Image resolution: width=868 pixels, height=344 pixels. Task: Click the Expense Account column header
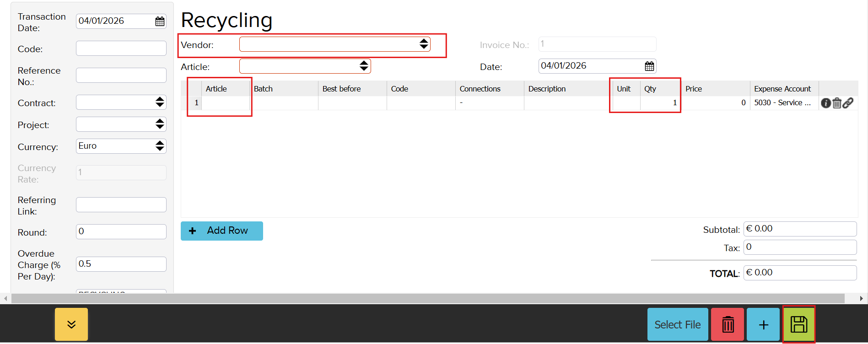pos(782,89)
